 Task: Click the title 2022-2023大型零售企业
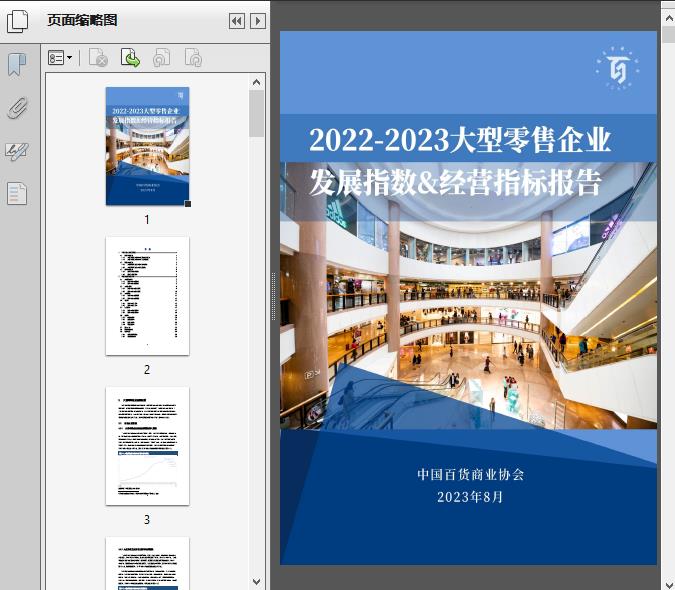460,140
